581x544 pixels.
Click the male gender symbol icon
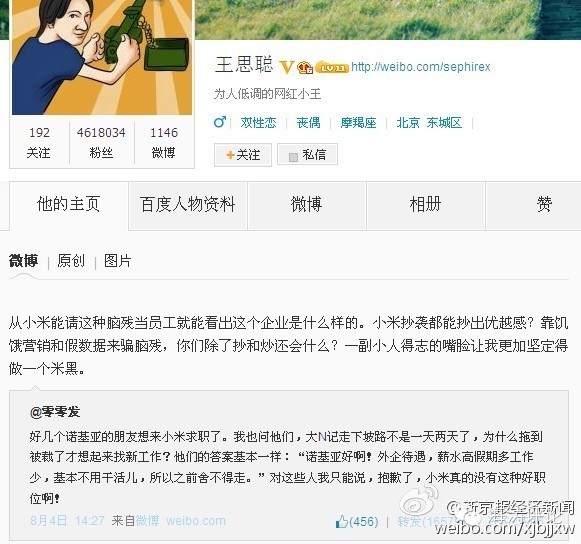pyautogui.click(x=220, y=122)
